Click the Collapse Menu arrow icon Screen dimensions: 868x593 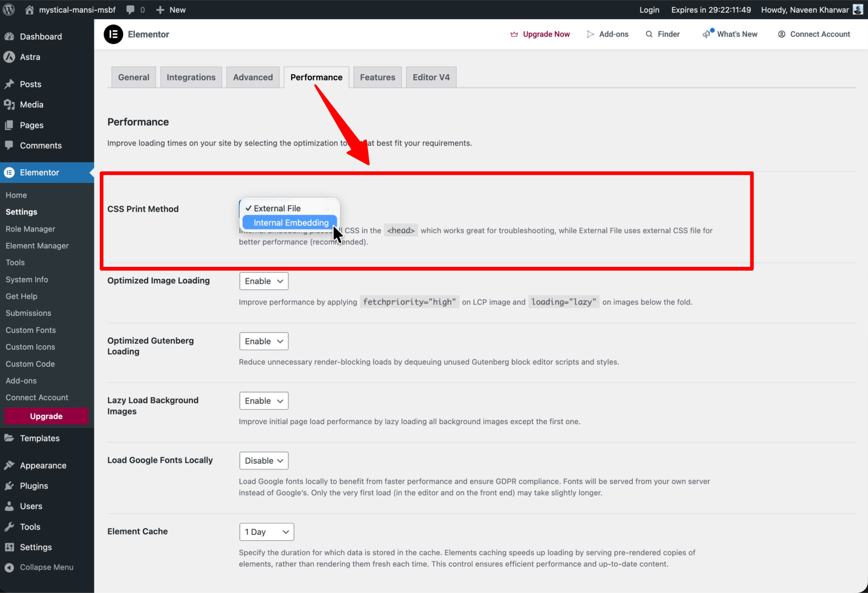(9, 568)
